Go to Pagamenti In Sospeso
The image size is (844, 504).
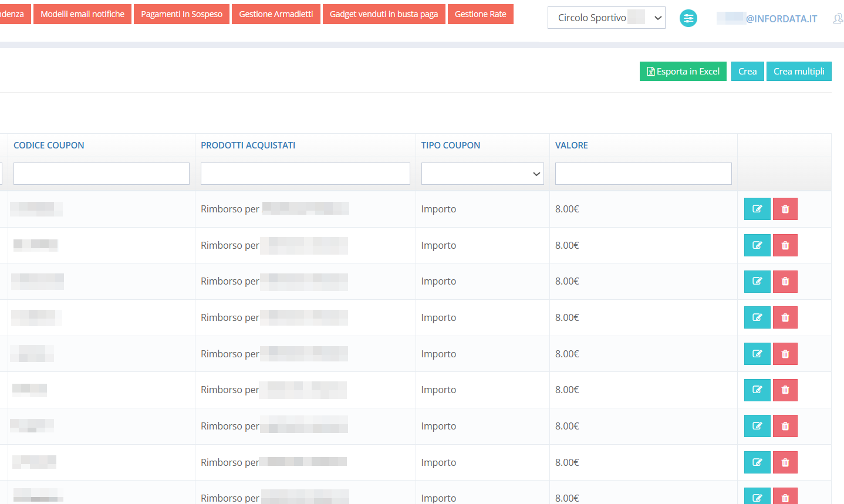coord(181,14)
